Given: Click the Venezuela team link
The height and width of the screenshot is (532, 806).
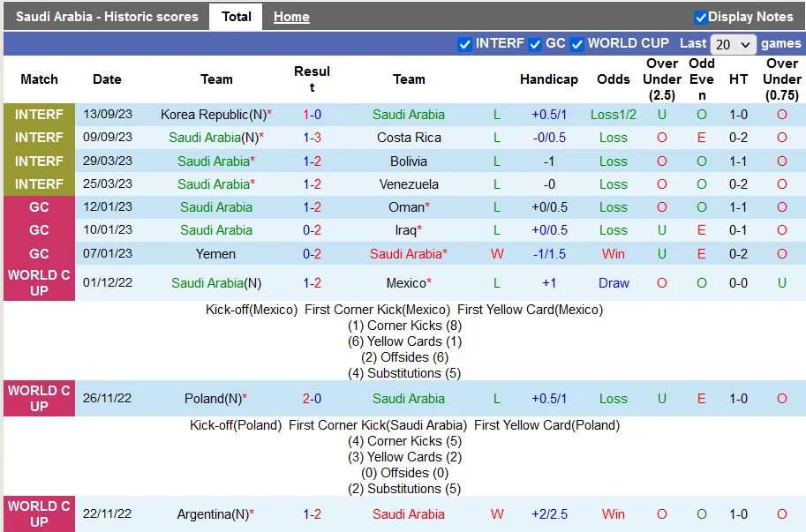Looking at the screenshot, I should click(x=409, y=184).
